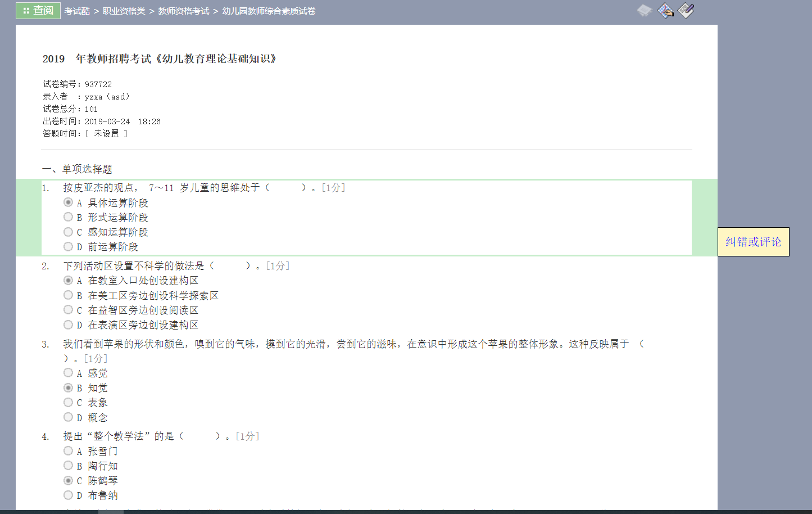Click the grayed-out stacked pages icon
Screen dimensions: 812x514
[644, 11]
